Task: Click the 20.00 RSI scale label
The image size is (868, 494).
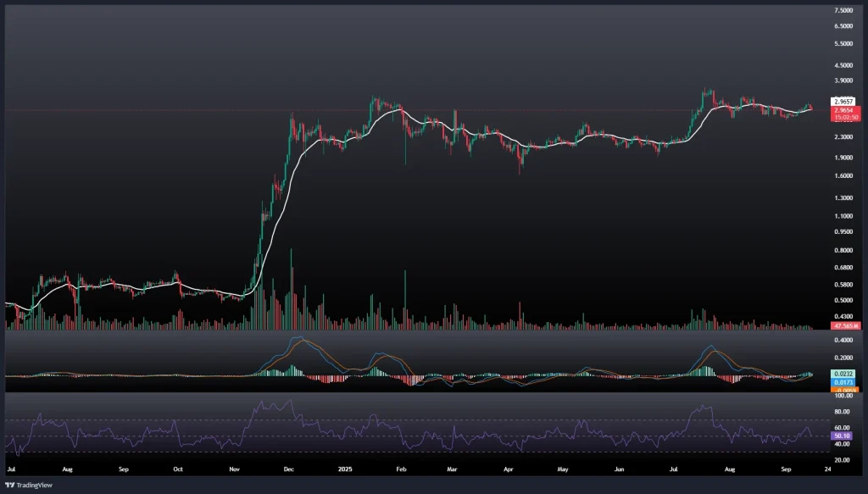Action: 843,460
